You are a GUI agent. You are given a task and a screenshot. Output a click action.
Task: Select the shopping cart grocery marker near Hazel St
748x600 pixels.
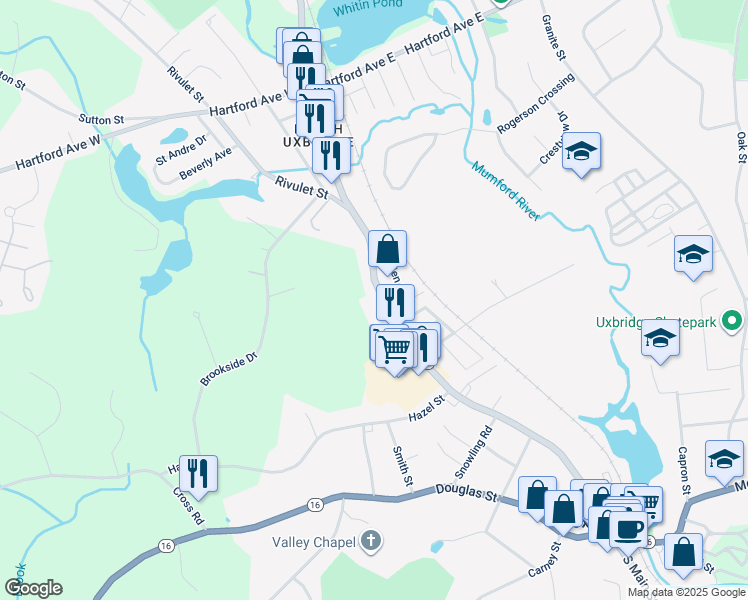[395, 351]
